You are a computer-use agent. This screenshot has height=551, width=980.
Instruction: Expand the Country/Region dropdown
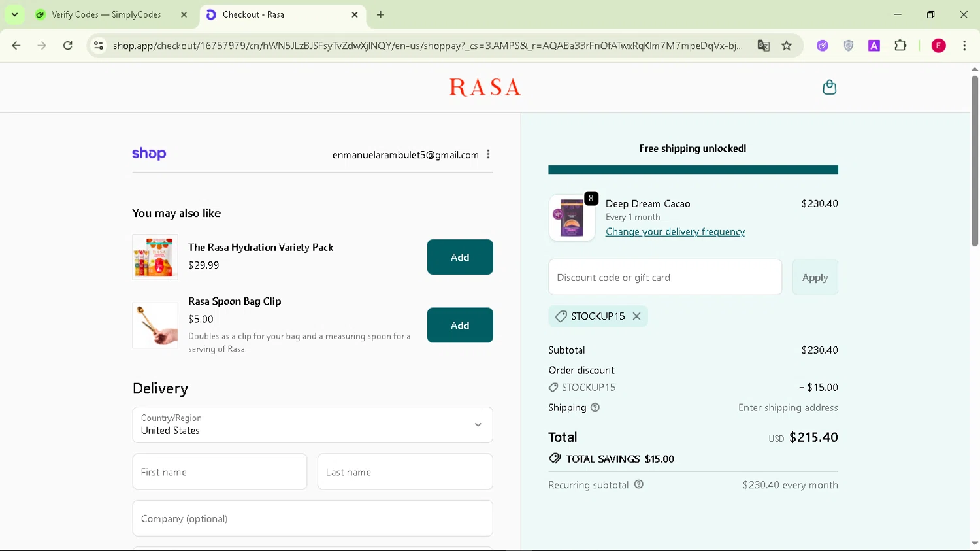[x=312, y=425]
